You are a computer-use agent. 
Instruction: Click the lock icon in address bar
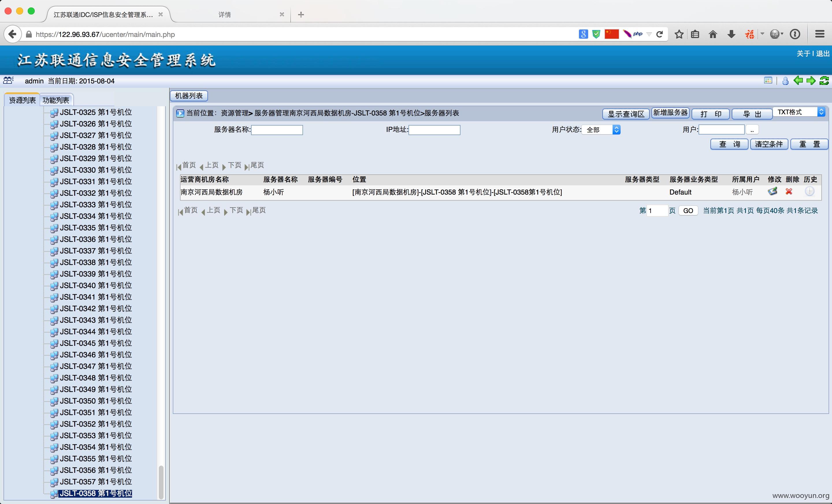tap(29, 34)
